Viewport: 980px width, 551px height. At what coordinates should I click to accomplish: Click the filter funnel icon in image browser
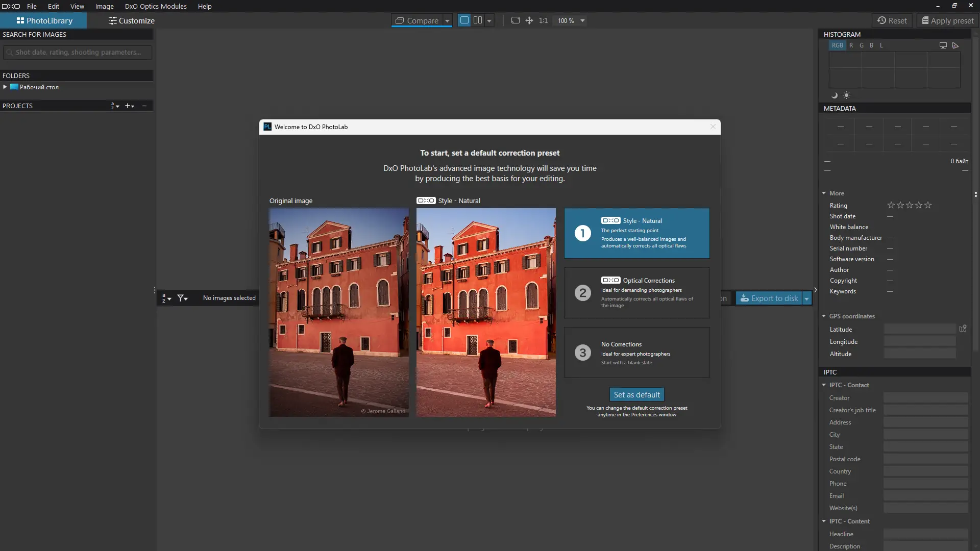coord(182,298)
